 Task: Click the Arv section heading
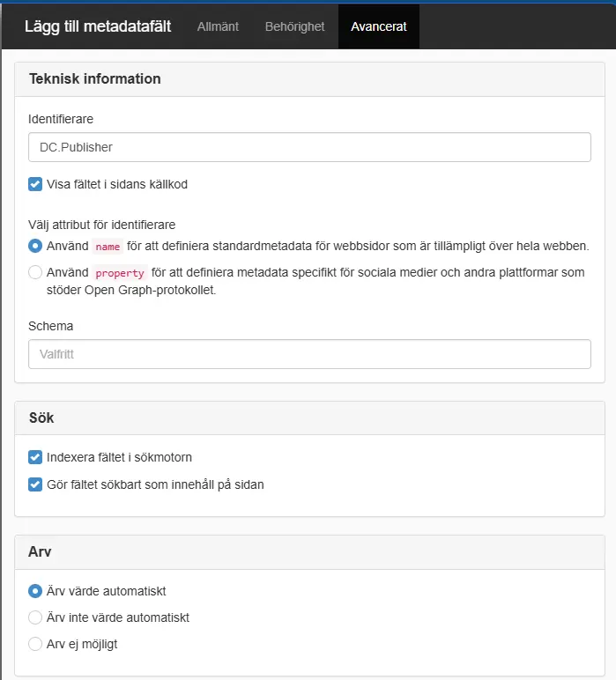[41, 551]
